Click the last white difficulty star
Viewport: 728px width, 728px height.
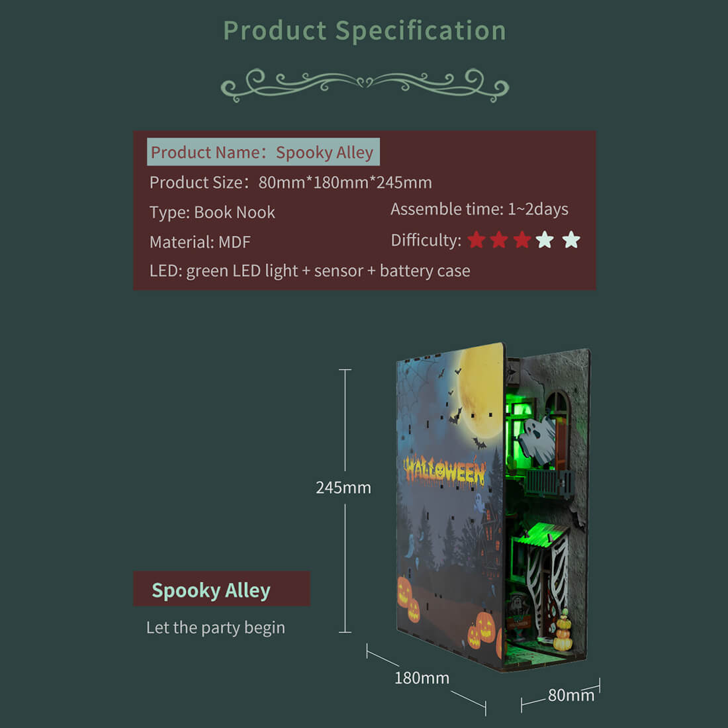pos(571,240)
